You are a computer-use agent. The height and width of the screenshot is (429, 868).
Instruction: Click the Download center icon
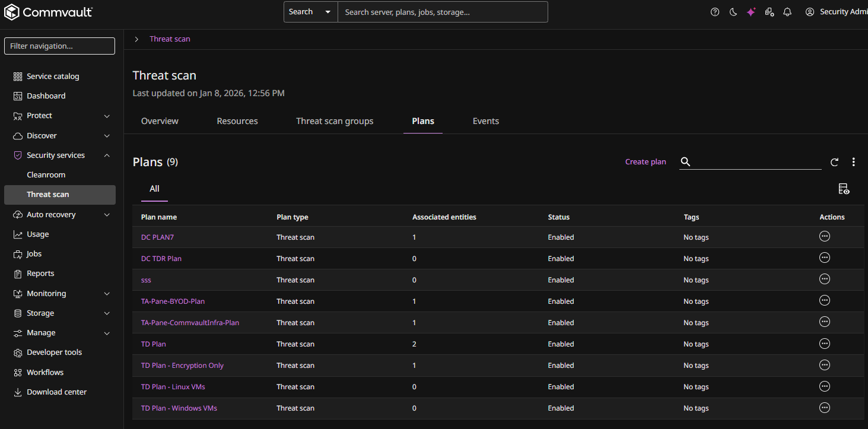coord(18,392)
